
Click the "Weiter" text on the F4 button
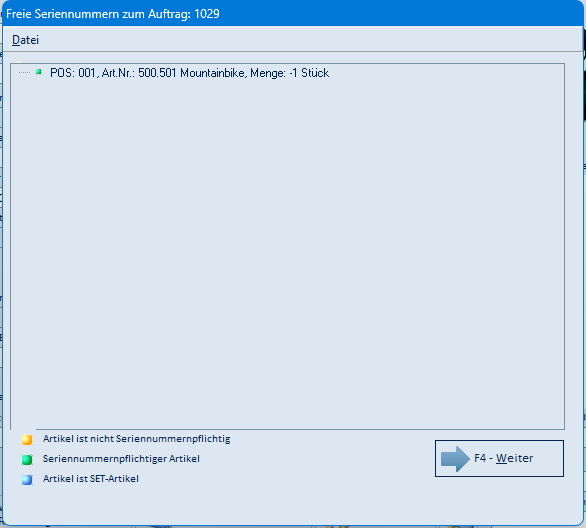pos(514,458)
